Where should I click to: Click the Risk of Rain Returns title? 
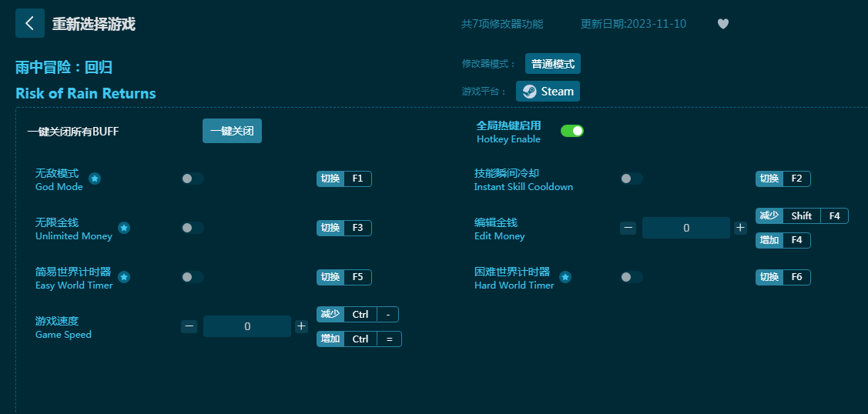[x=85, y=93]
